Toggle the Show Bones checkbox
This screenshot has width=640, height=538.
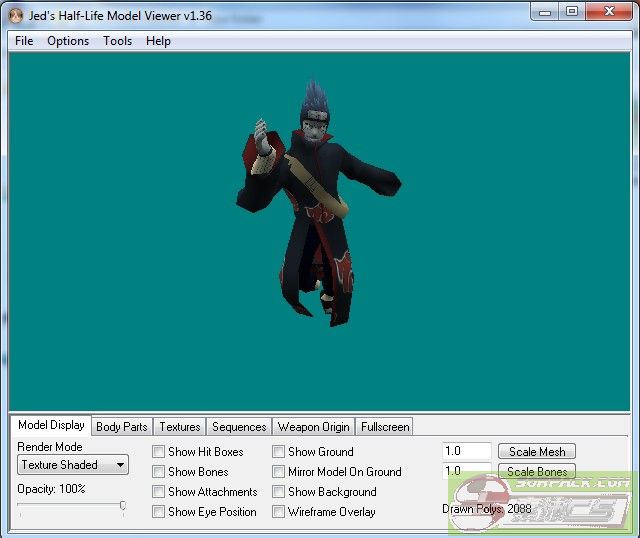tap(159, 472)
